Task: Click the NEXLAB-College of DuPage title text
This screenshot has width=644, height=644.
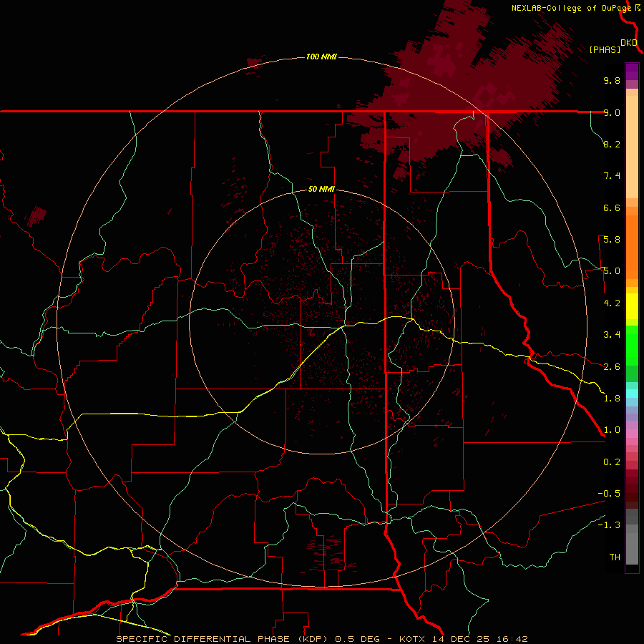Action: pos(571,8)
